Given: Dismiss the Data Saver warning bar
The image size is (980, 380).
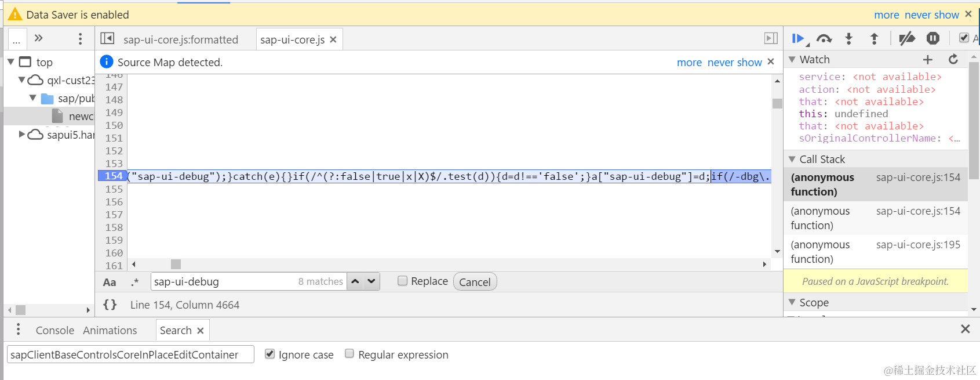Looking at the screenshot, I should coord(968,14).
